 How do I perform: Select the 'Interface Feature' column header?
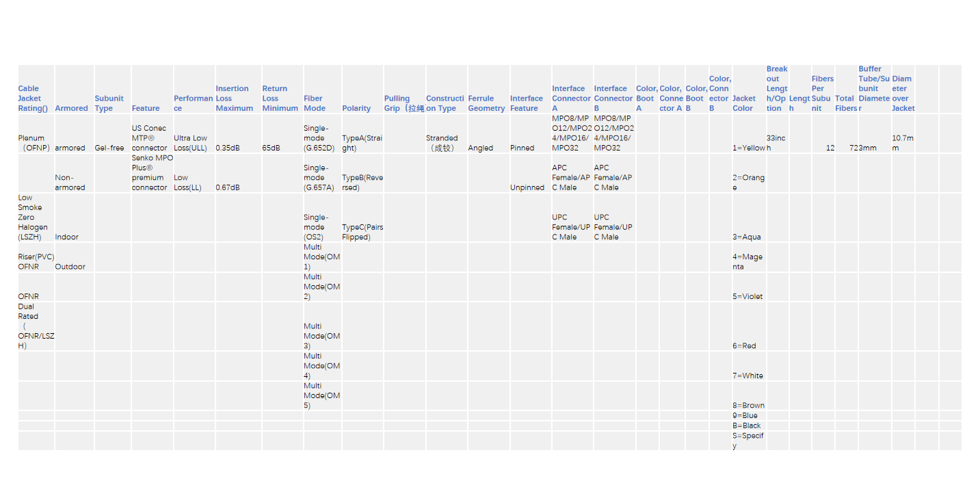click(530, 89)
